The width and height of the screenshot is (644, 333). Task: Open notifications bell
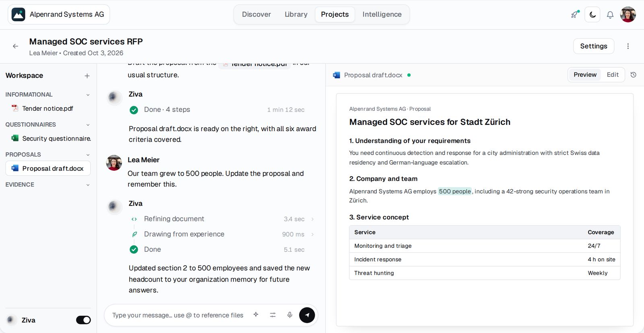(x=610, y=15)
